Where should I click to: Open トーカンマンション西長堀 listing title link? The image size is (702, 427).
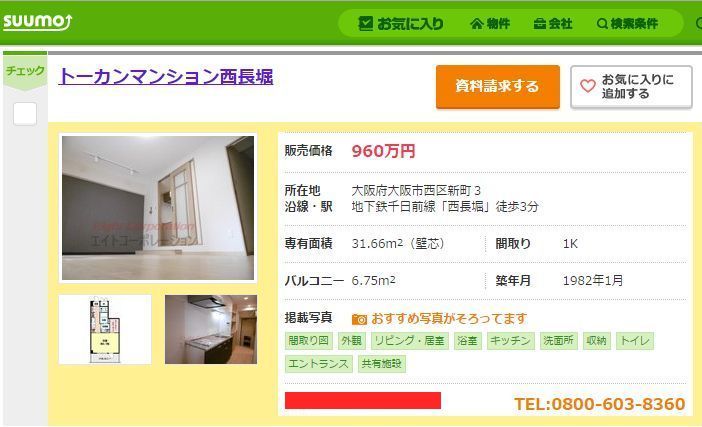166,77
